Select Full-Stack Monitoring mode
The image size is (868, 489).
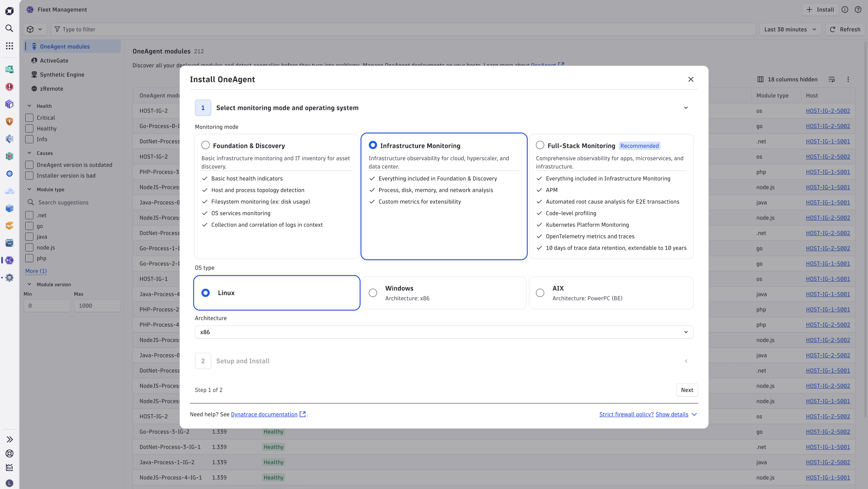[540, 145]
